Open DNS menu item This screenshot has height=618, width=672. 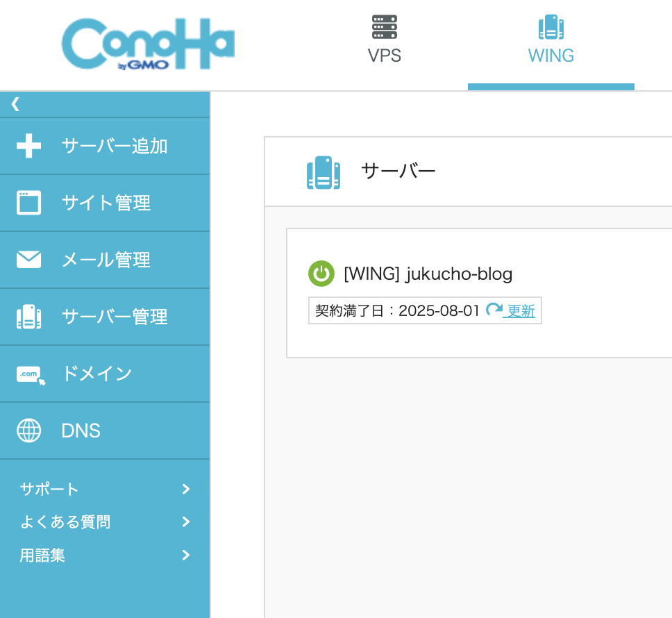[x=105, y=431]
